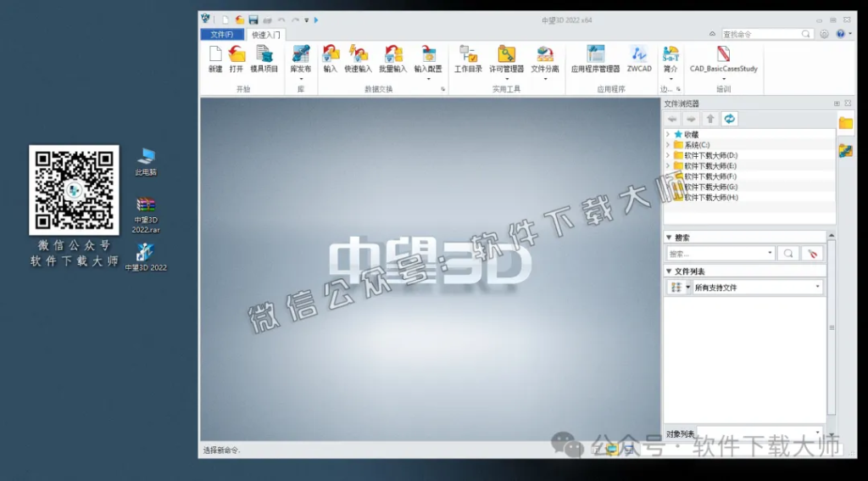The width and height of the screenshot is (868, 481).
Task: Open dropdown arrow under 许可管理器
Action: 506,79
